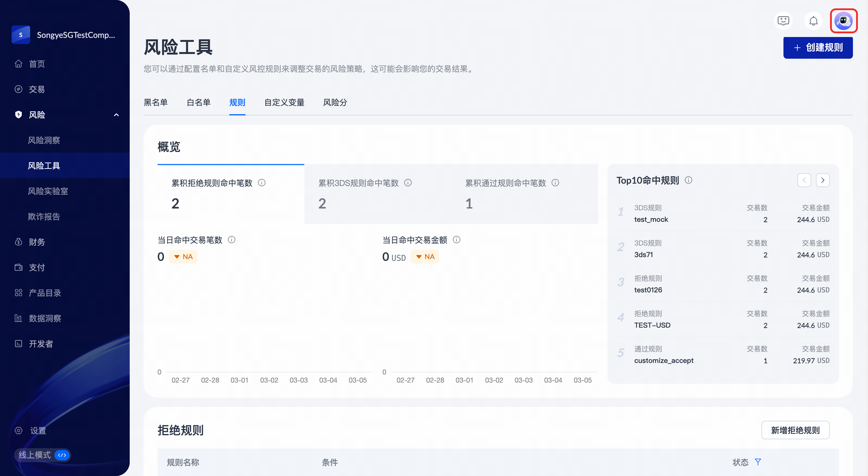This screenshot has height=476, width=868.
Task: Click info icon beside 当日命中交易笔数
Action: click(x=232, y=240)
